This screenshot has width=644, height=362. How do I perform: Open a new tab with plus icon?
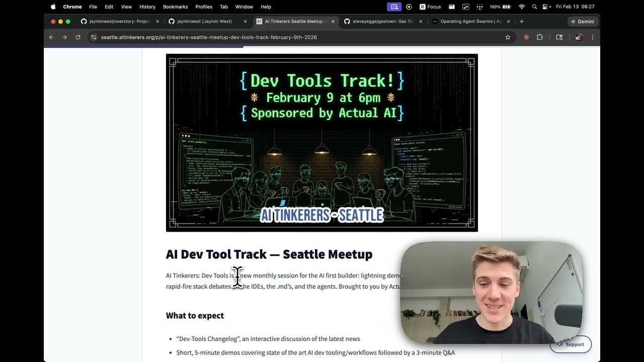pos(522,22)
